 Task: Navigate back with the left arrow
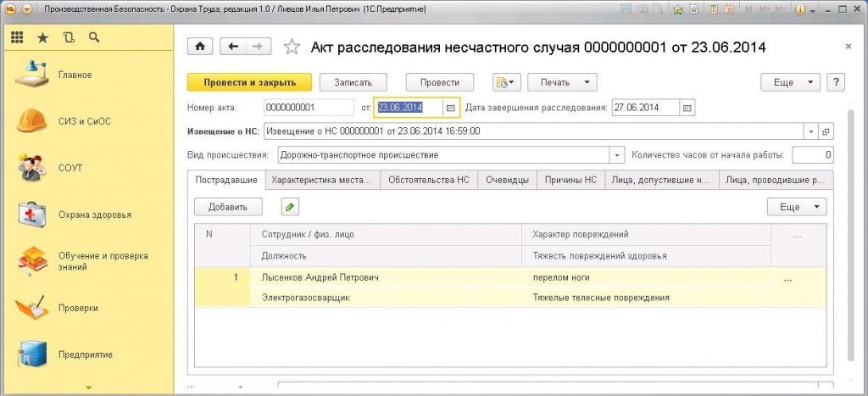click(233, 47)
